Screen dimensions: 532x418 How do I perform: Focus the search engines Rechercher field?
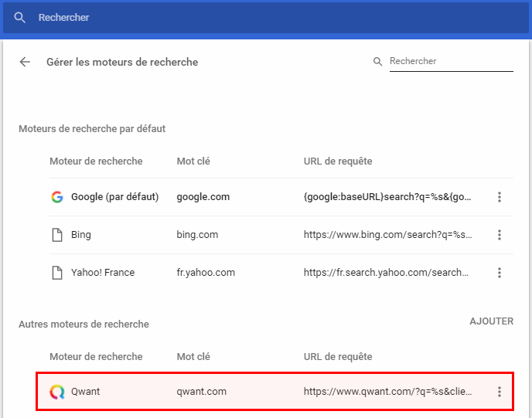(450, 62)
